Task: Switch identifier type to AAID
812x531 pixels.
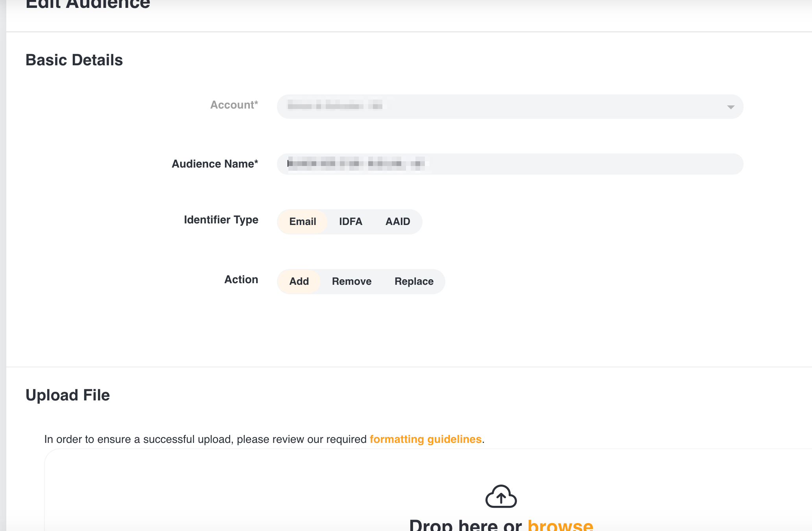Action: pos(397,222)
